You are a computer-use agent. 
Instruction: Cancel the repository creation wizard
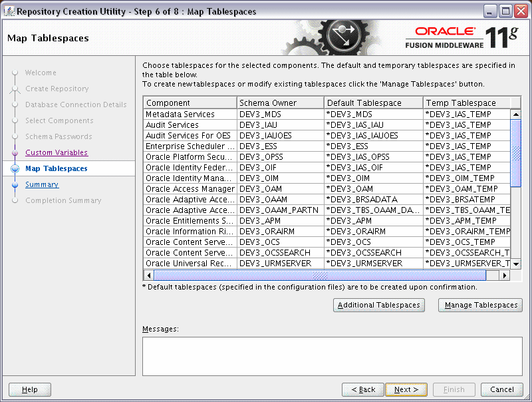[502, 389]
